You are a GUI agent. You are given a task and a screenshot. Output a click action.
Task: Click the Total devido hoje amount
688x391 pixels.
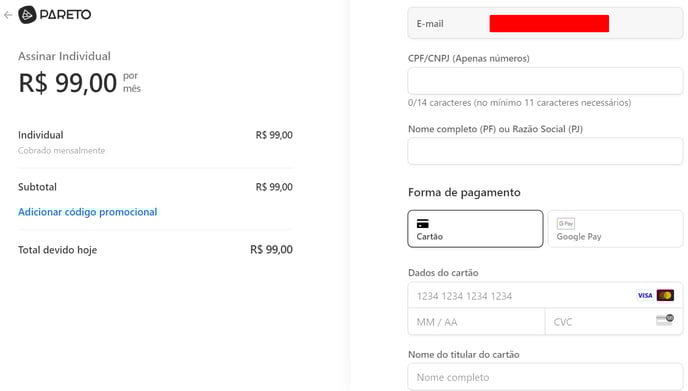click(271, 250)
